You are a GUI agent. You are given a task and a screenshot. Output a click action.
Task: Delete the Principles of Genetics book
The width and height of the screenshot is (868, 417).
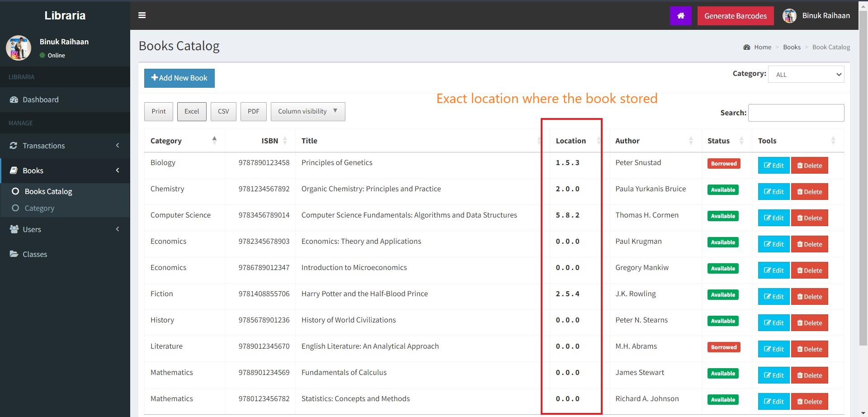[810, 166]
